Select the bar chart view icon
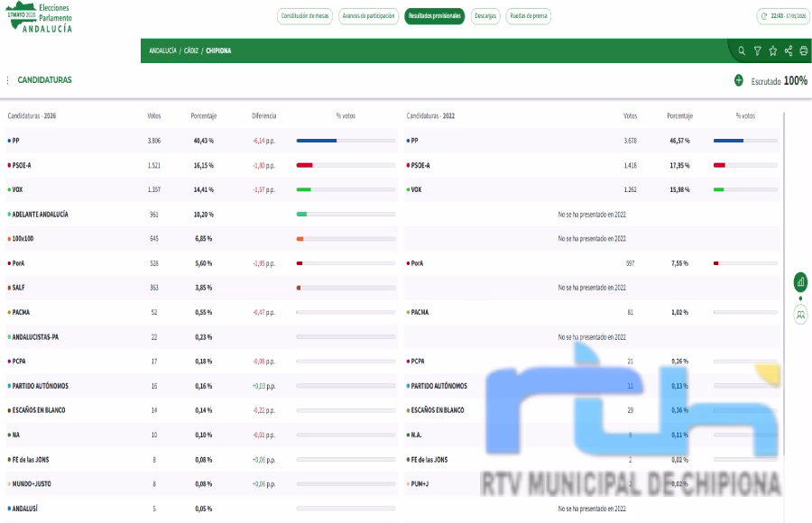Image resolution: width=812 pixels, height=523 pixels. 800,282
